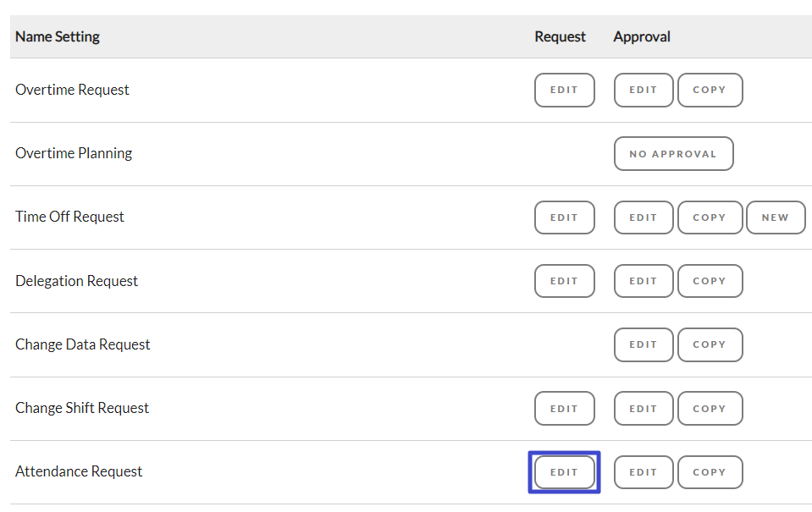812x512 pixels.
Task: Edit the Delegation Request request setting
Action: pyautogui.click(x=565, y=281)
